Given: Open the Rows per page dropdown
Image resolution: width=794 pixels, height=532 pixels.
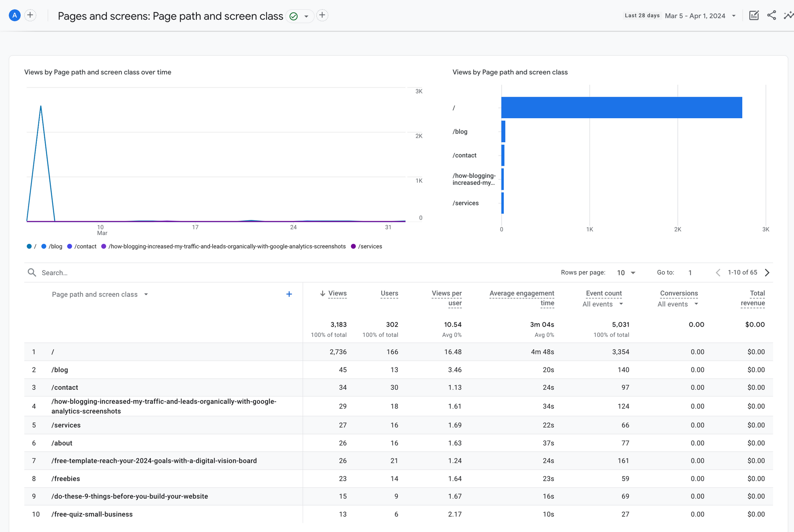Looking at the screenshot, I should pyautogui.click(x=626, y=272).
